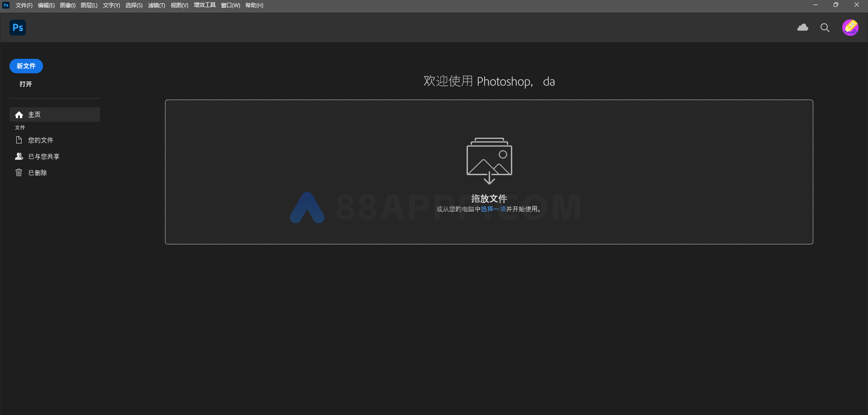Open the 编辑(E) menu

pyautogui.click(x=46, y=5)
